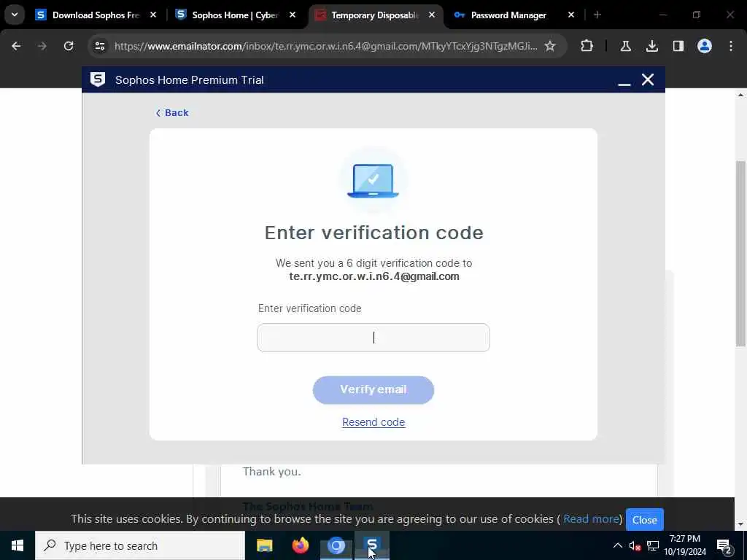Open a new browser tab
The height and width of the screenshot is (560, 747).
point(597,15)
